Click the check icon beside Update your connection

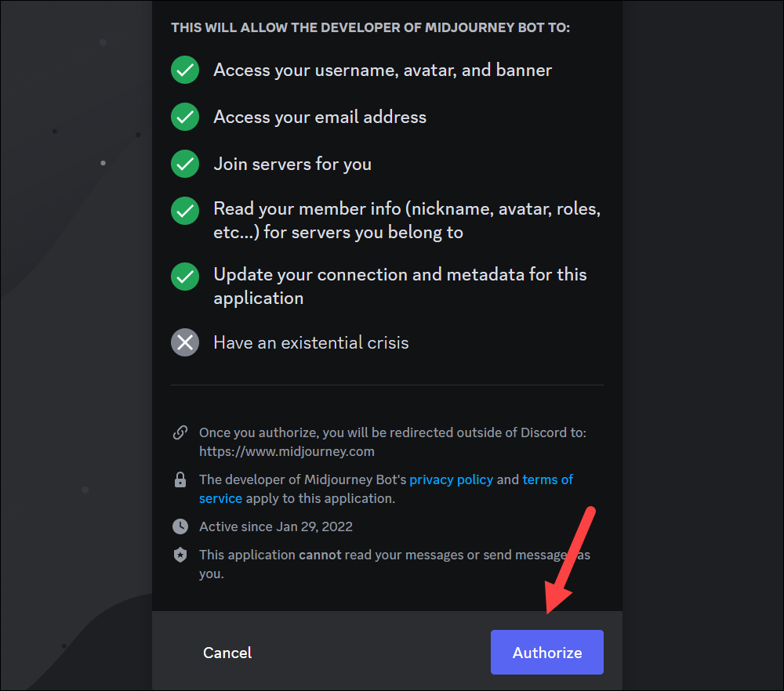tap(185, 277)
